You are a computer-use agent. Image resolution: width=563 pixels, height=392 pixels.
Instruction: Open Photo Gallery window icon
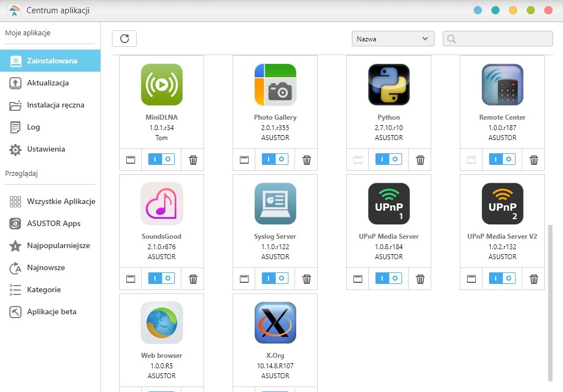click(244, 160)
